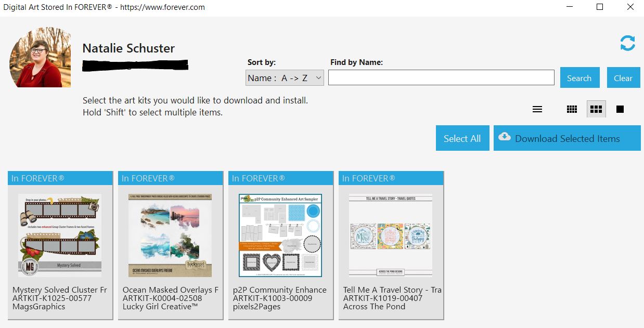Select Ocean Masked Overlays thumbnail
Screen dimensions: 644x328
(x=170, y=235)
